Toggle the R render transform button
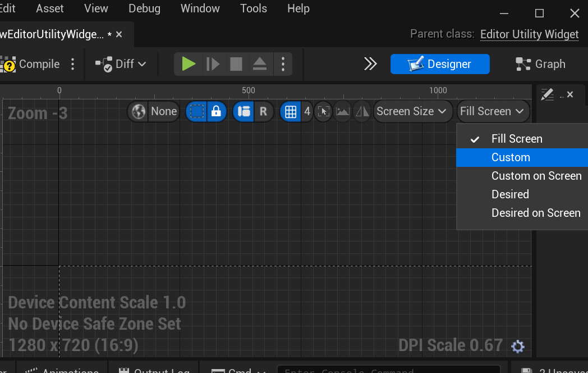This screenshot has width=588, height=373. point(263,112)
